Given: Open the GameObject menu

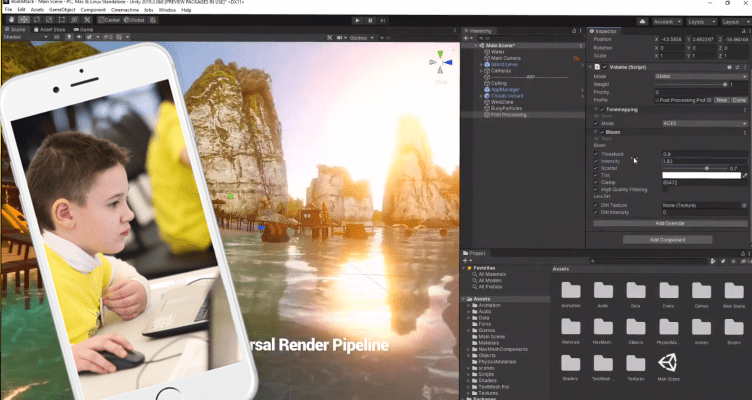Looking at the screenshot, I should (63, 10).
